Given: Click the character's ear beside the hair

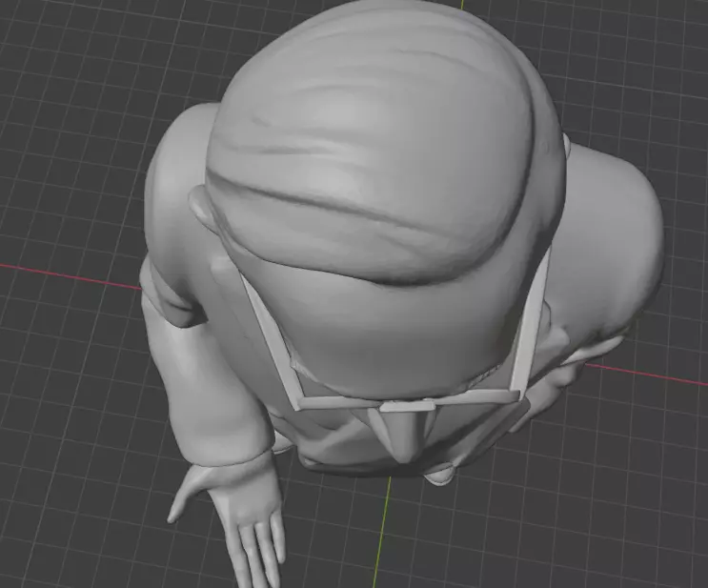Looking at the screenshot, I should tap(200, 207).
